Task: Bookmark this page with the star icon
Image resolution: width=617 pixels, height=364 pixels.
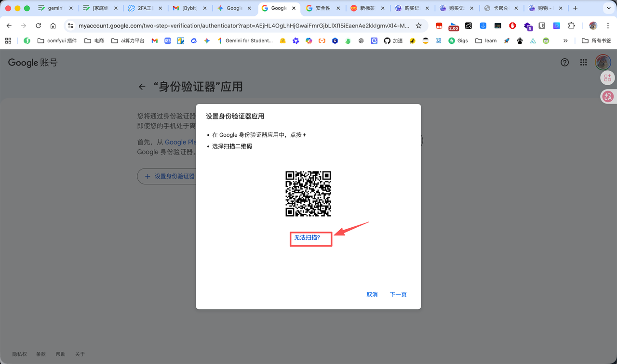Action: pyautogui.click(x=418, y=26)
